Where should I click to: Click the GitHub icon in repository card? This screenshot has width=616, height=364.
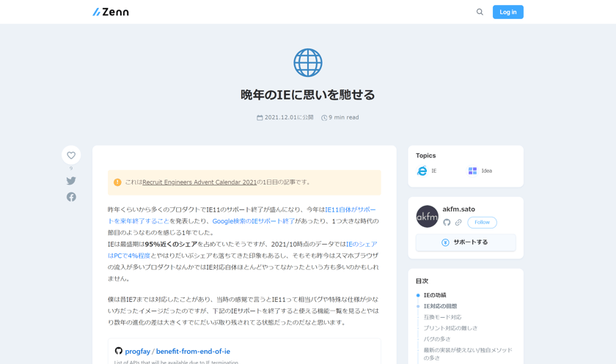[118, 351]
